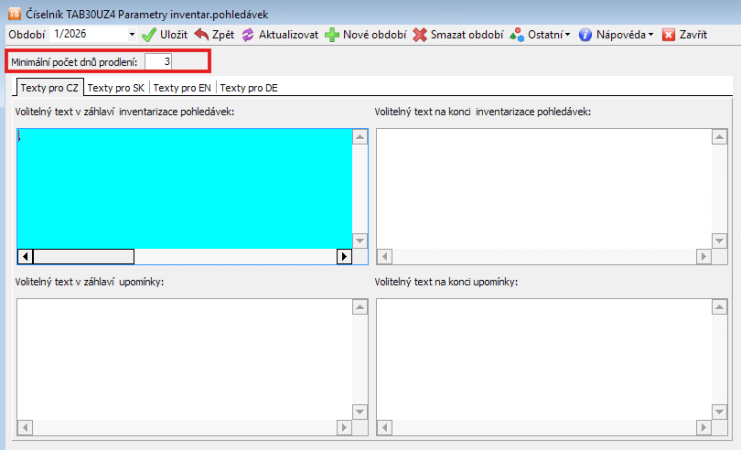Expand the Nápověda dropdown arrow

click(x=650, y=35)
